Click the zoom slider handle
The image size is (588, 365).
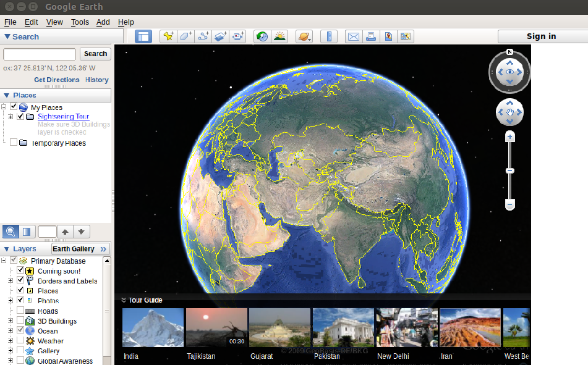click(x=509, y=171)
